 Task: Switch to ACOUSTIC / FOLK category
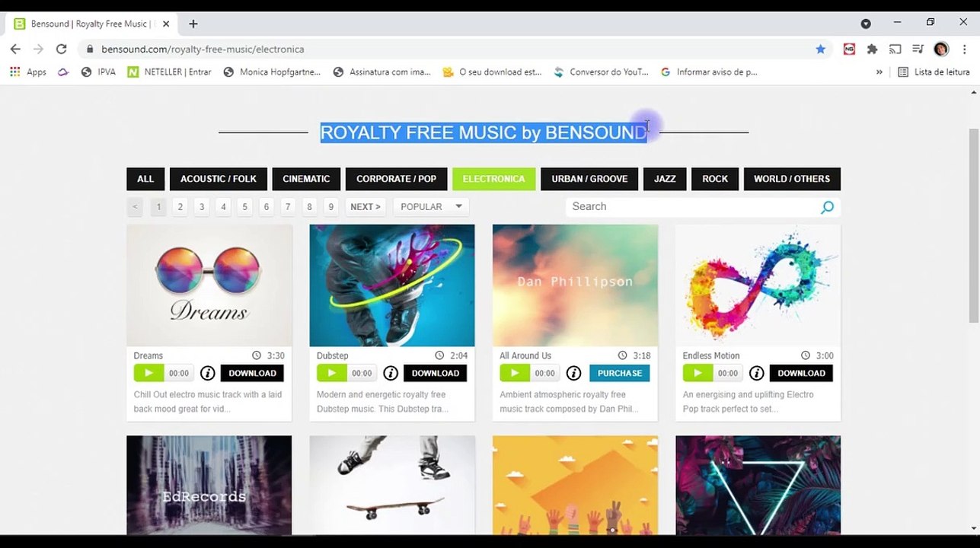coord(219,179)
